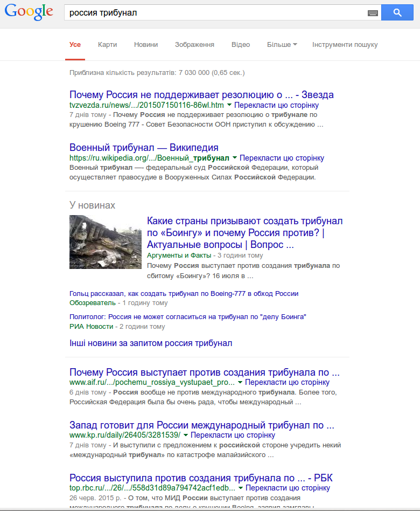Expand dropdown arrow next to www.kp.ru URL
This screenshot has width=420, height=511.
186,435
